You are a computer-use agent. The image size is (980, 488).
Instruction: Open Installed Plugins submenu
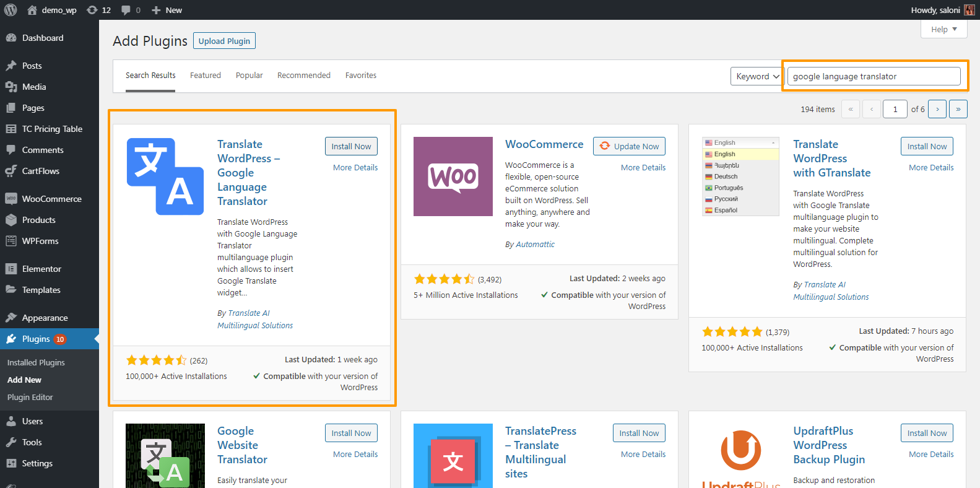coord(36,362)
